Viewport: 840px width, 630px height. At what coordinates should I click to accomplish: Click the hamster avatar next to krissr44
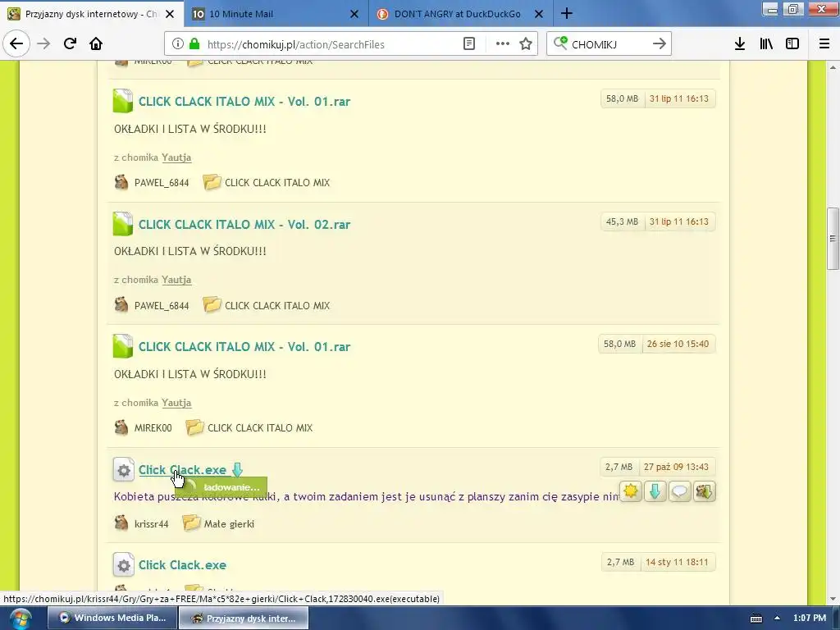pos(121,523)
